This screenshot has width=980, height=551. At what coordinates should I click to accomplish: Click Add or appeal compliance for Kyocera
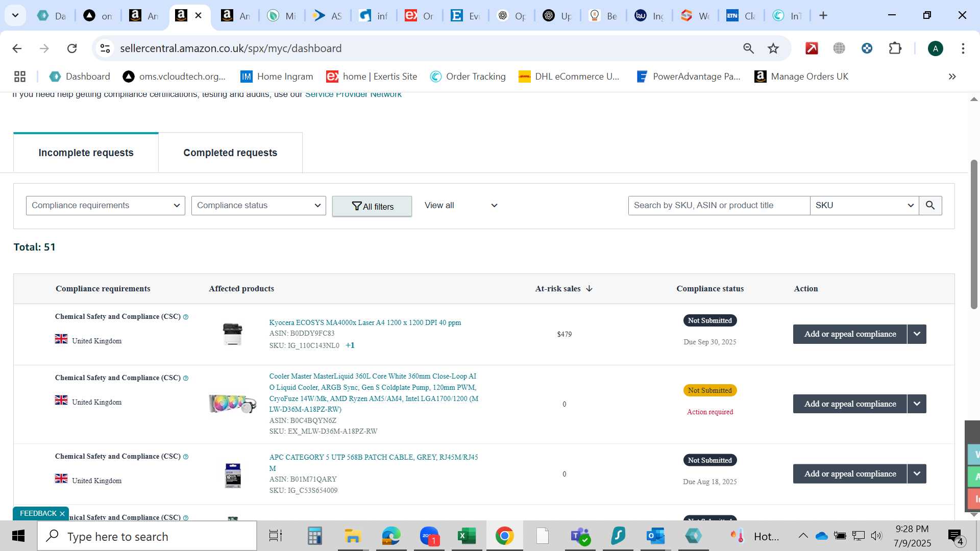[850, 334]
